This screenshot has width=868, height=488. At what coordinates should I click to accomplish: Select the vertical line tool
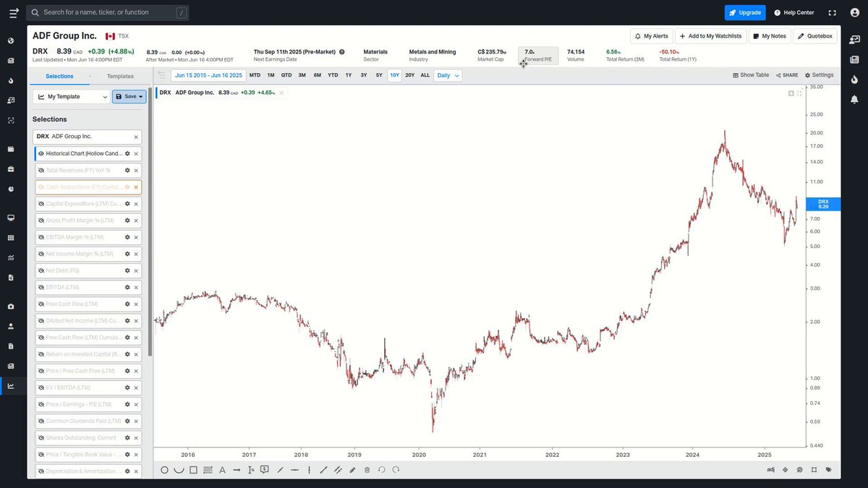[309, 470]
